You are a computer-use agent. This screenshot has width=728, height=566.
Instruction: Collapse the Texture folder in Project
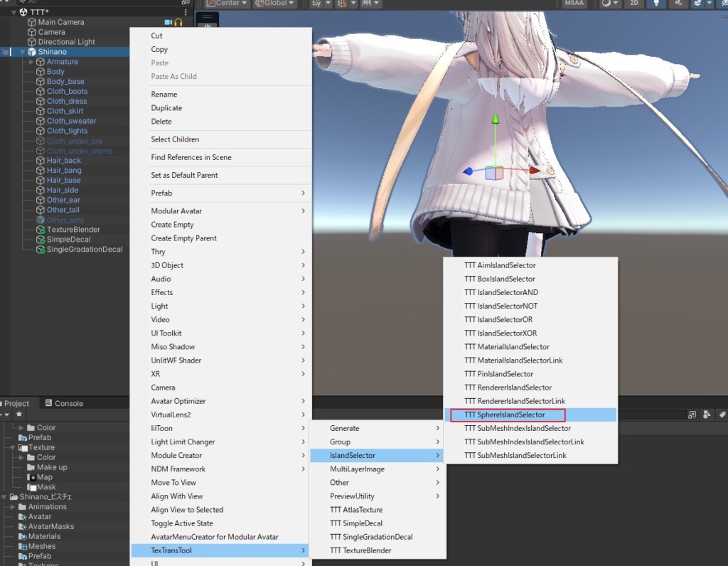tap(13, 447)
